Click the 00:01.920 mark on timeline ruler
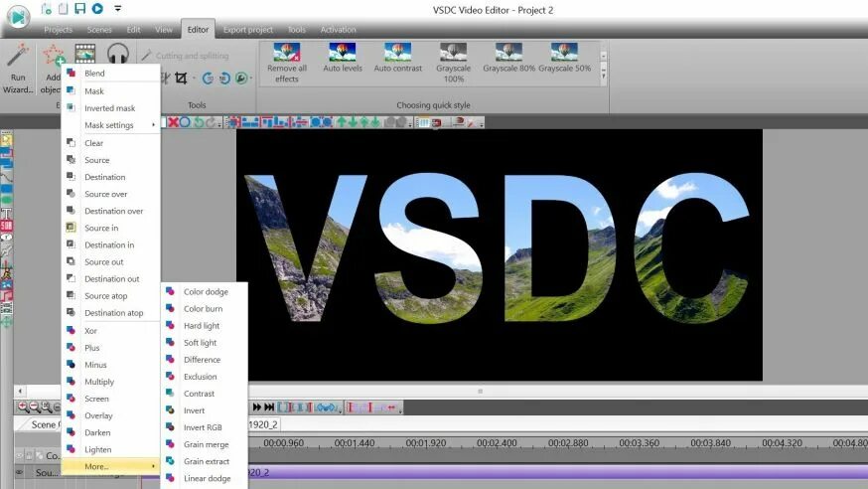This screenshot has width=868, height=489. (x=426, y=443)
